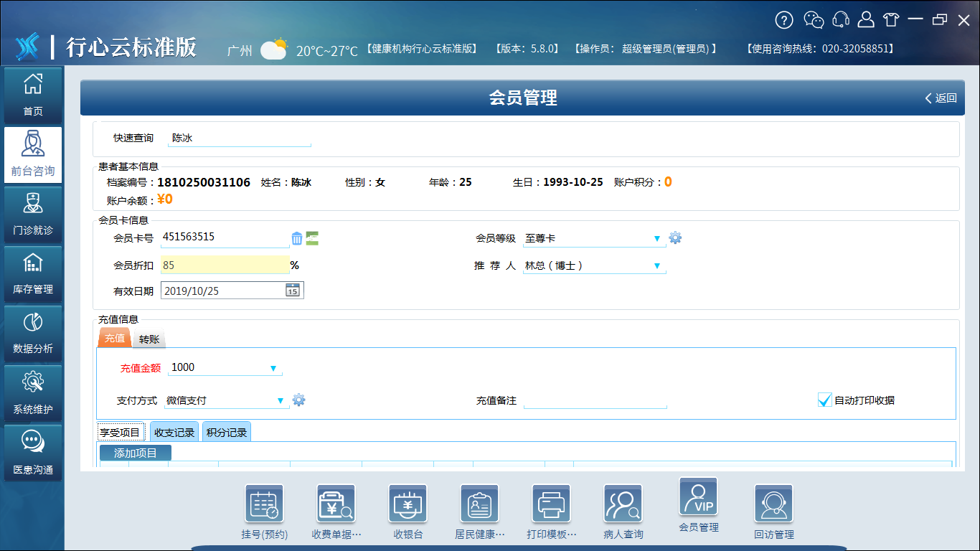Viewport: 980px width, 551px height.
Task: Click 添加项目 button
Action: [136, 453]
